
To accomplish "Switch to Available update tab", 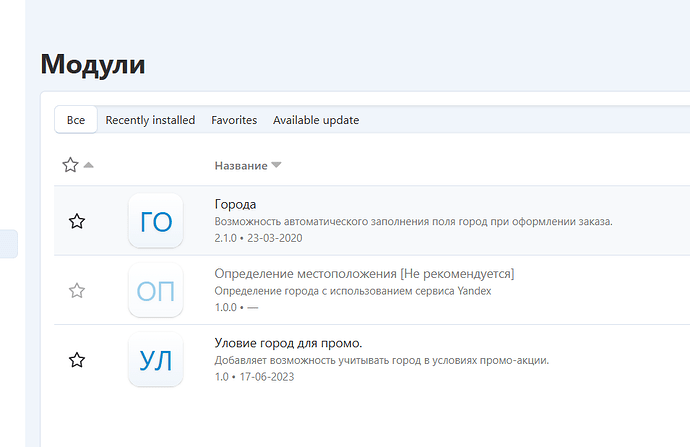I will pos(316,120).
